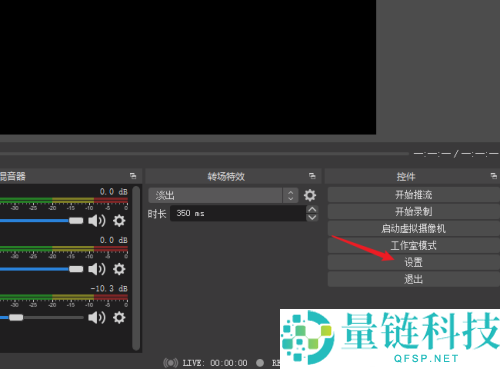
Task: Open transition properties gear next to 淡出
Action: [310, 195]
